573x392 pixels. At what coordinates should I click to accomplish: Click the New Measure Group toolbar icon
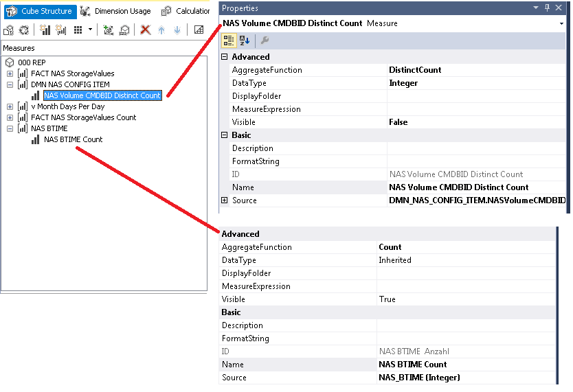[x=61, y=30]
